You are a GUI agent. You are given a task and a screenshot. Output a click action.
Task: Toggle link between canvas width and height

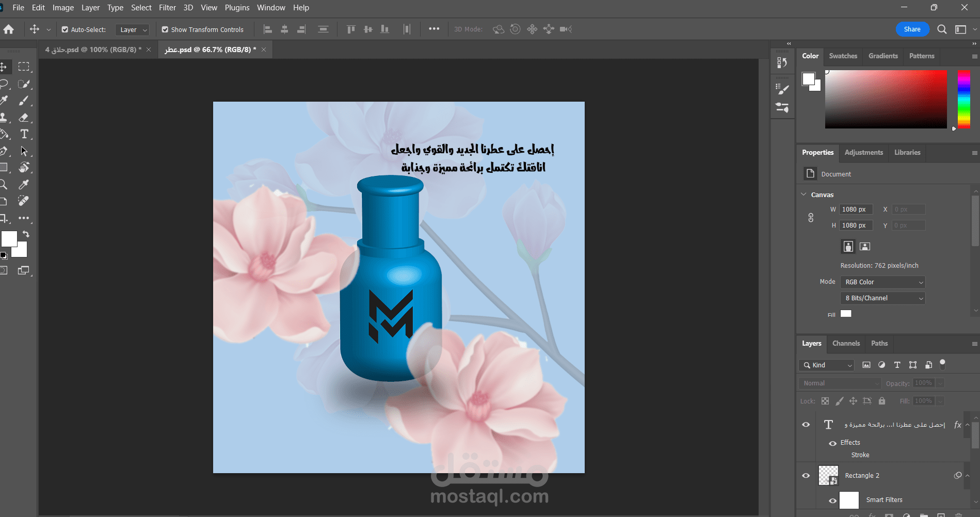(x=811, y=218)
